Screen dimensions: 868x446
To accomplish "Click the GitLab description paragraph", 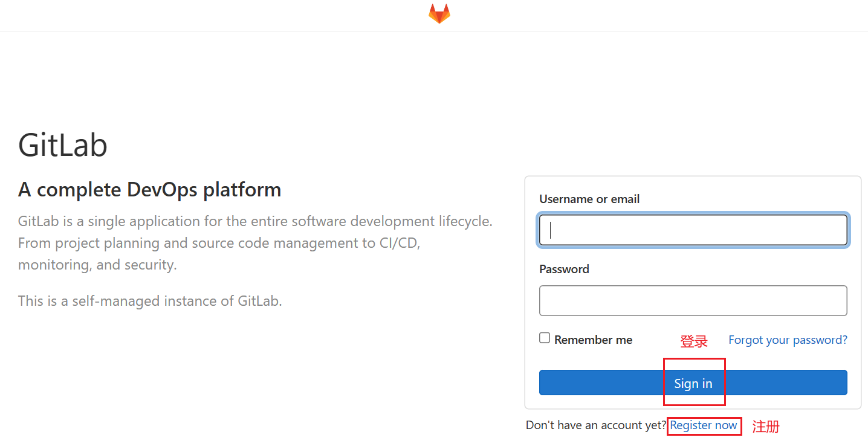I will pyautogui.click(x=255, y=243).
